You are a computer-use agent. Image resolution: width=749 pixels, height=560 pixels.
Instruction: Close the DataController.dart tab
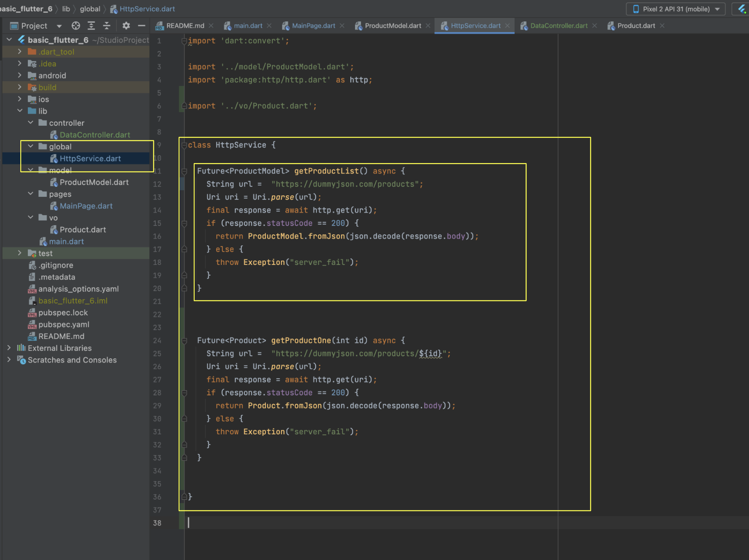tap(595, 26)
